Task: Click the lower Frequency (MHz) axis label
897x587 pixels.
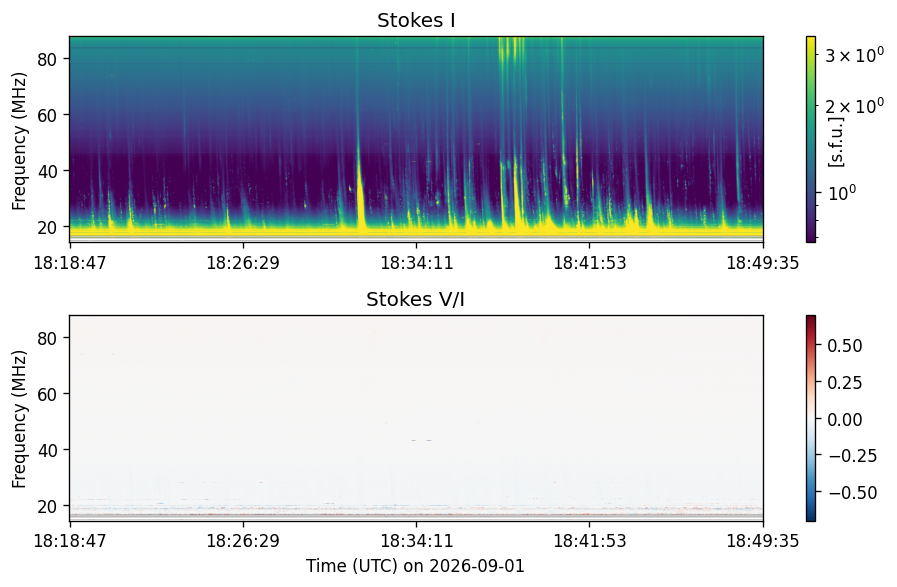Action: (19, 419)
